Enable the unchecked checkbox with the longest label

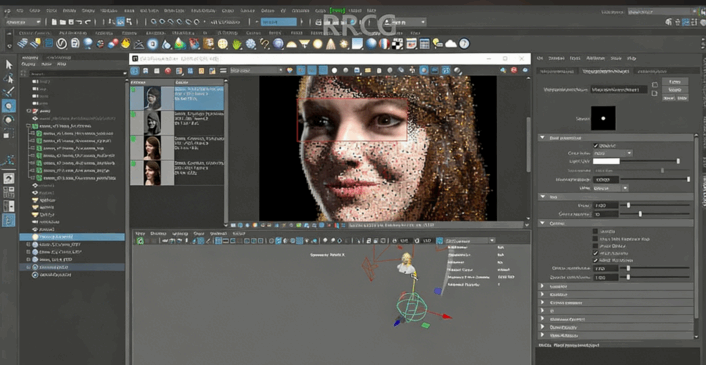coord(595,239)
